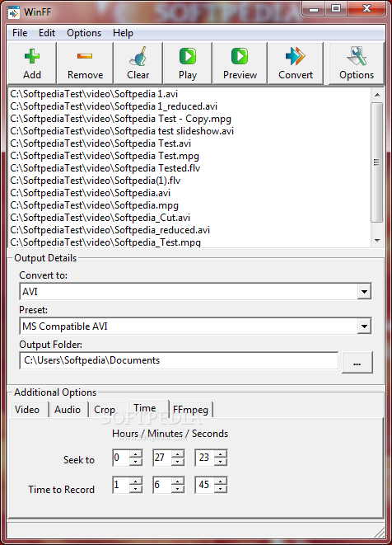Expand the Convert to dropdown
This screenshot has width=392, height=545.
point(364,291)
